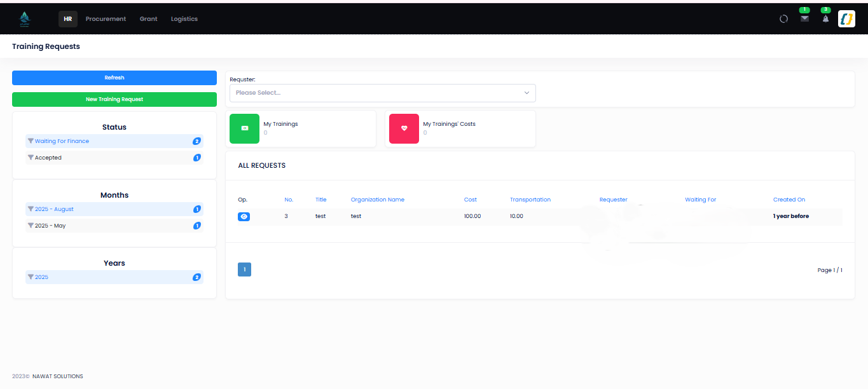Image resolution: width=868 pixels, height=389 pixels.
Task: View request number 3 with the eye icon
Action: click(x=244, y=217)
